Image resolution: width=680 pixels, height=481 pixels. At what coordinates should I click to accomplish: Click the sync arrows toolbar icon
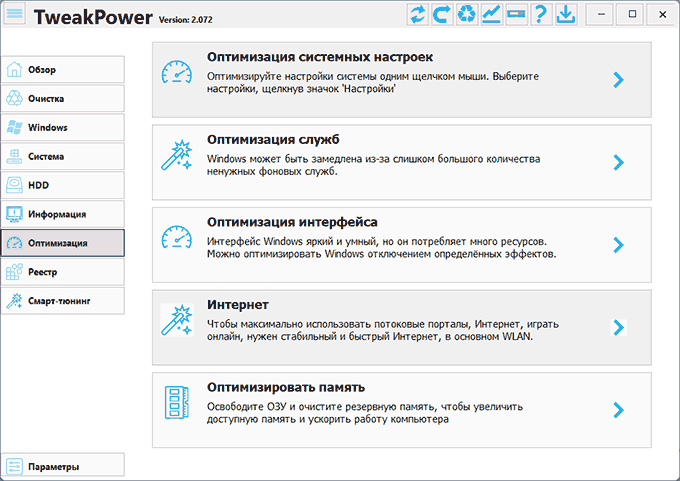click(x=418, y=14)
